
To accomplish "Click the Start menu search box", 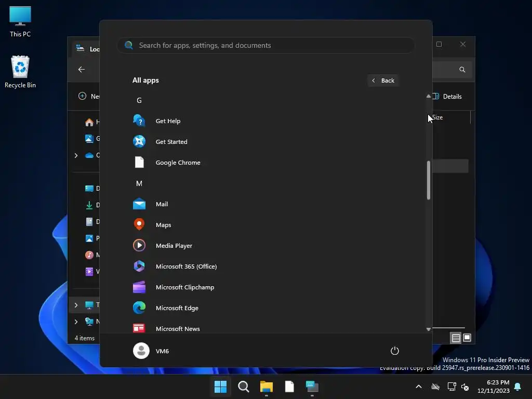I will (265, 45).
